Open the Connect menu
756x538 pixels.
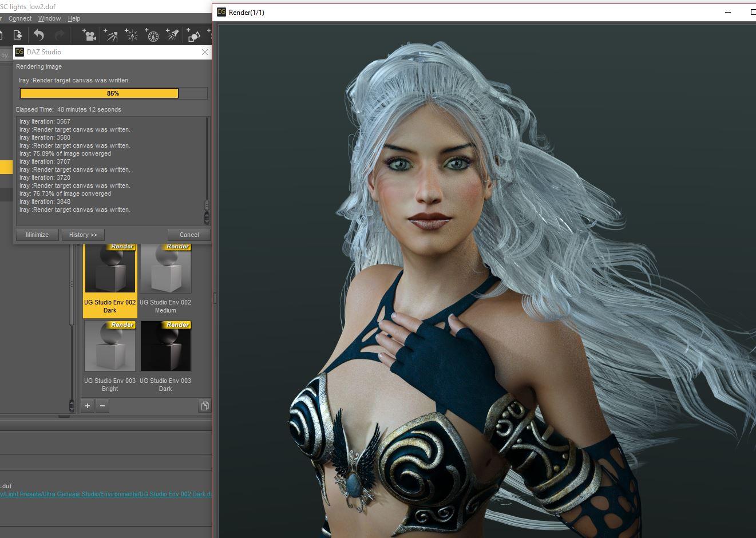[20, 18]
